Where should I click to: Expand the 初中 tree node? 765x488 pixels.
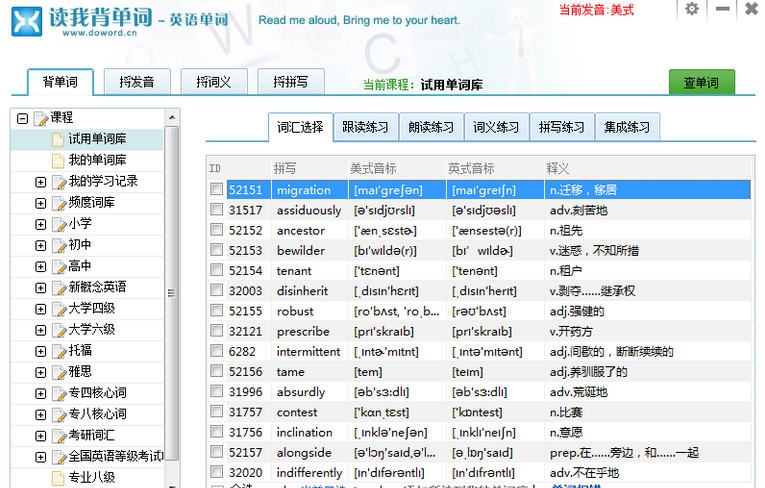41,245
